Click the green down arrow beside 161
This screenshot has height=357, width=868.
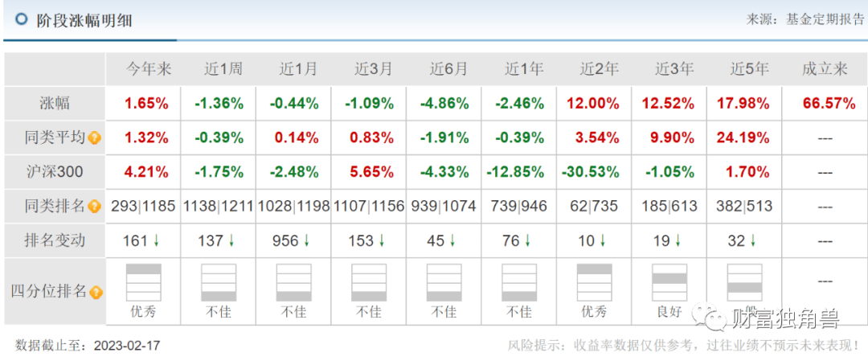pyautogui.click(x=158, y=240)
